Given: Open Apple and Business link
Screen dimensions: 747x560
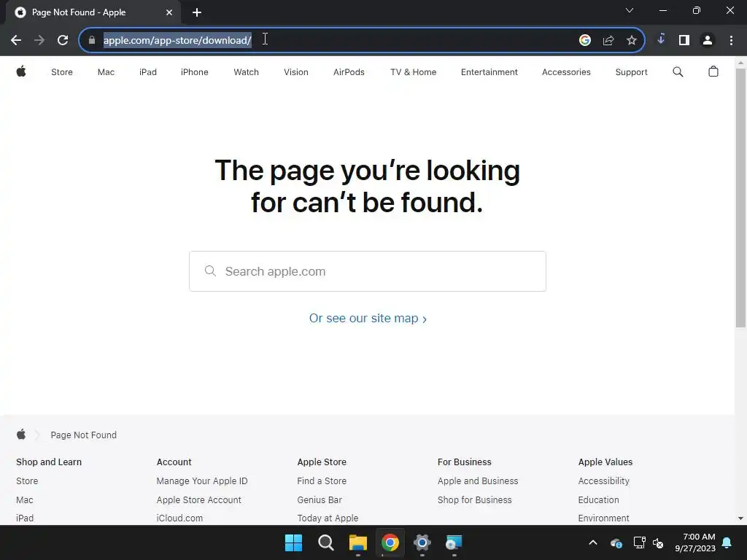Looking at the screenshot, I should click(477, 481).
